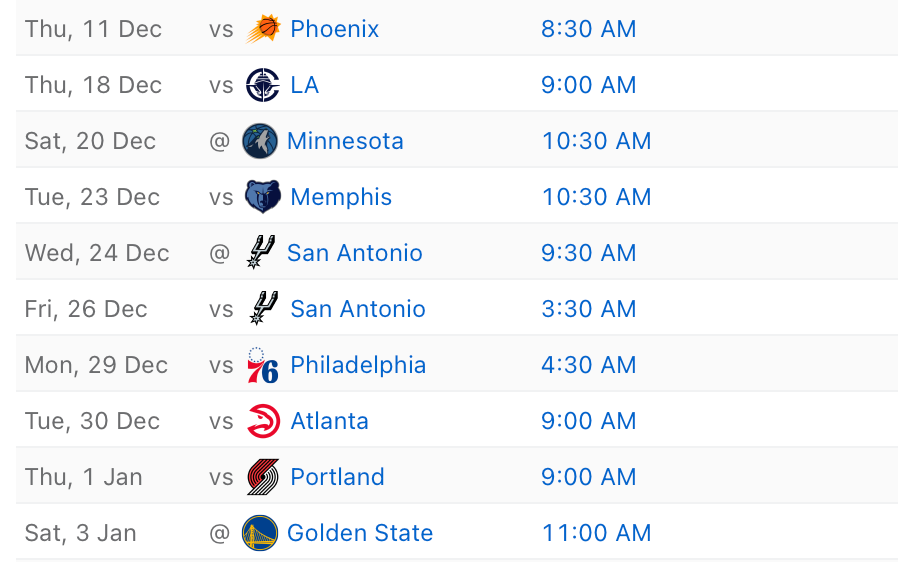Open the 3:30 AM game time link
The height and width of the screenshot is (562, 898).
pyautogui.click(x=589, y=309)
